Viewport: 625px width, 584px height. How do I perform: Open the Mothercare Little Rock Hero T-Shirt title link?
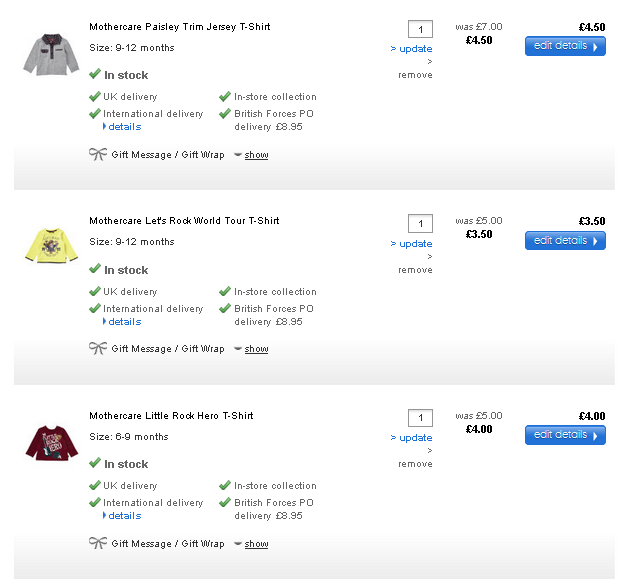[x=171, y=415]
